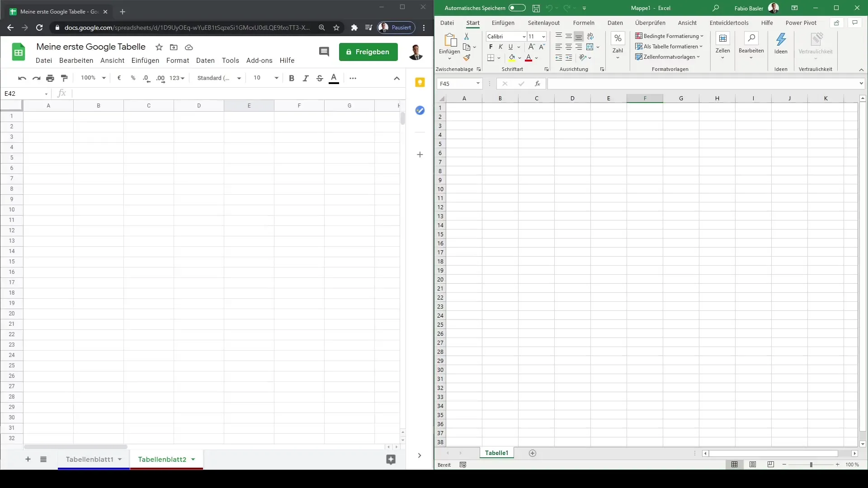
Task: Switch to page layout view in Excel status bar
Action: 753,465
